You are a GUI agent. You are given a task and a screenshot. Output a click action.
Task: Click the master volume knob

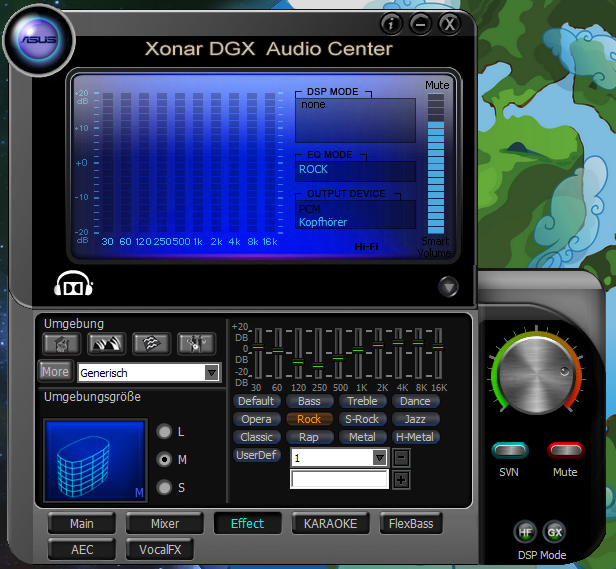pyautogui.click(x=537, y=376)
